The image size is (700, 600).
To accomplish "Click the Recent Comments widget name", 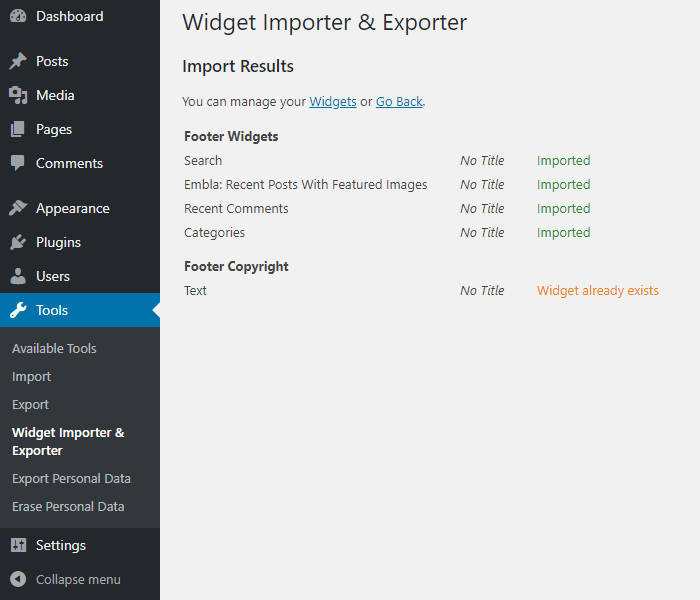I will [x=236, y=208].
